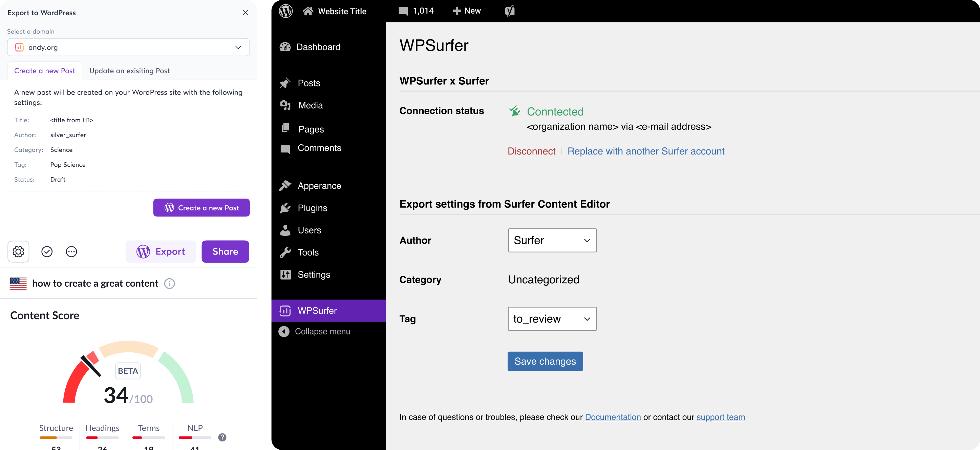980x450 pixels.
Task: Click New label in admin bar
Action: 472,11
